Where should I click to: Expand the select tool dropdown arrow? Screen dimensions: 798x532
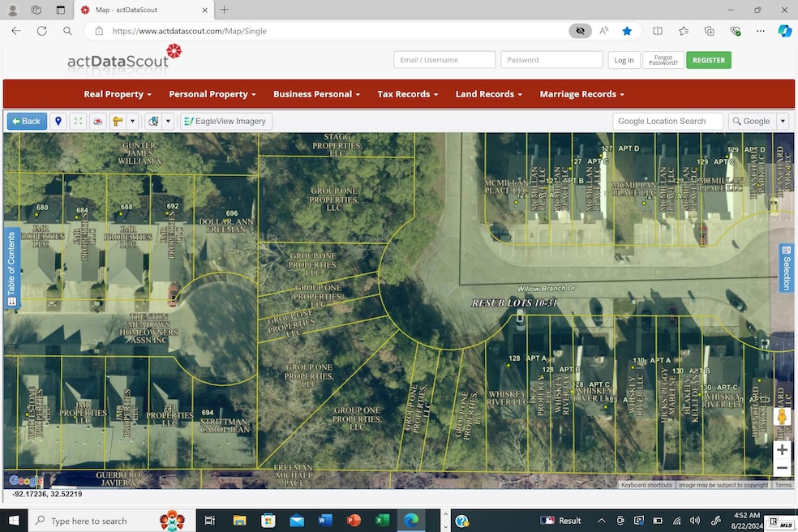pos(168,121)
